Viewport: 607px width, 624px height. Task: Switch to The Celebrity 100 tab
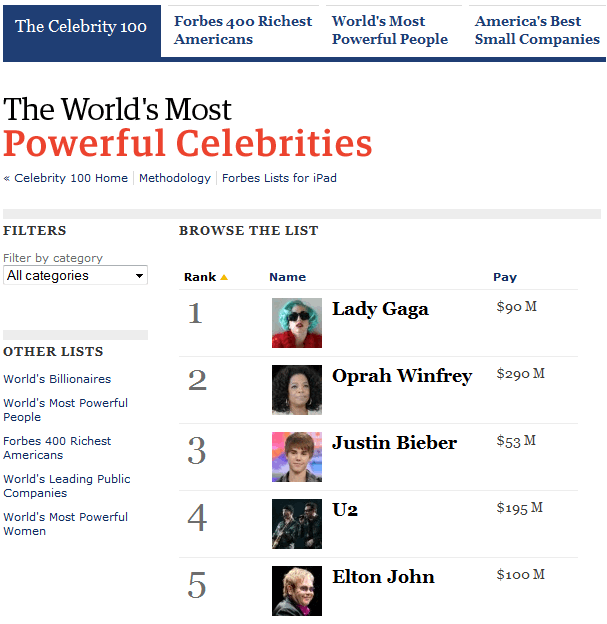[80, 27]
